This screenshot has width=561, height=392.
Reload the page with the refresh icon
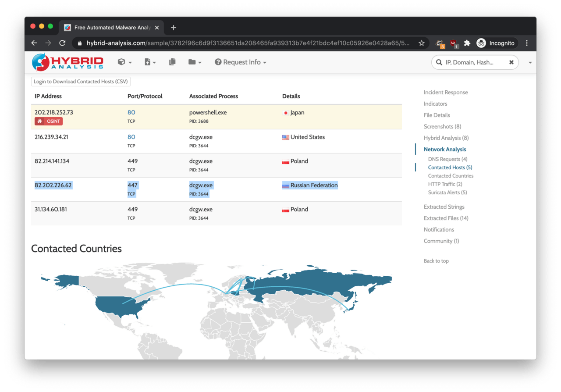click(62, 43)
